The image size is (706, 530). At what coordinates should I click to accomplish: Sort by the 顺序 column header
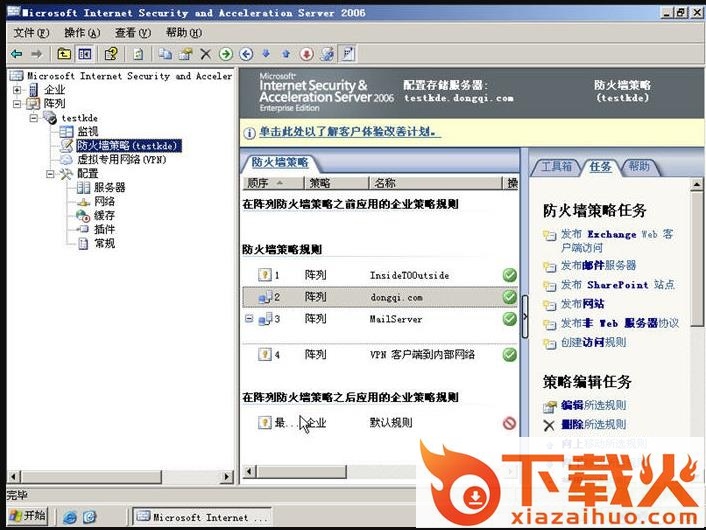pos(273,183)
